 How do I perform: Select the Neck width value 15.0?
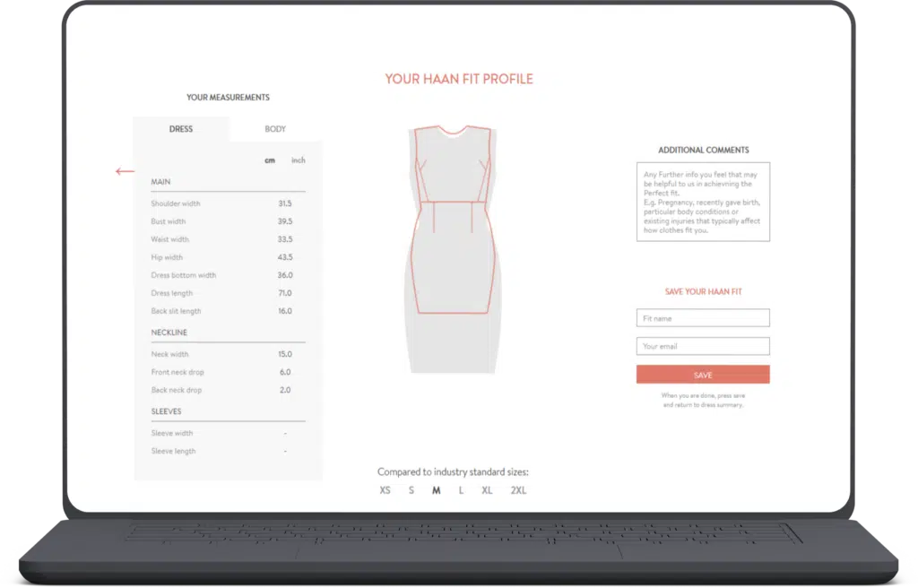[x=284, y=354]
